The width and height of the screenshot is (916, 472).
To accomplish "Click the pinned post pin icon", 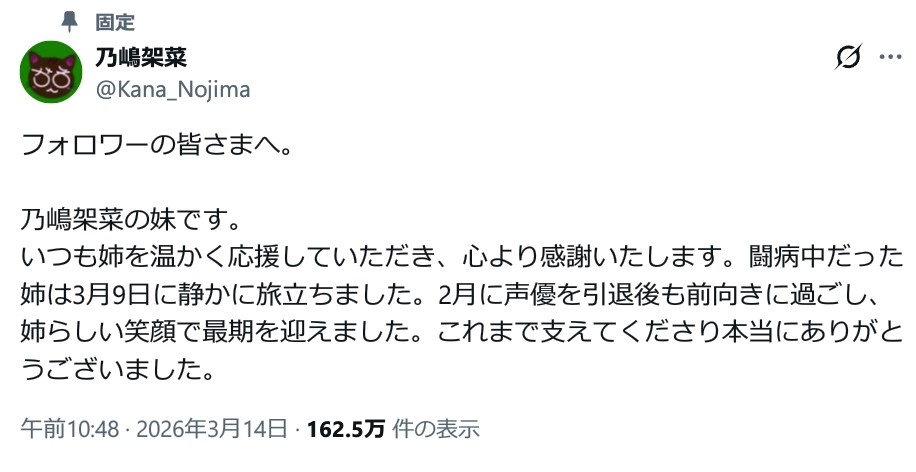I will click(x=67, y=21).
